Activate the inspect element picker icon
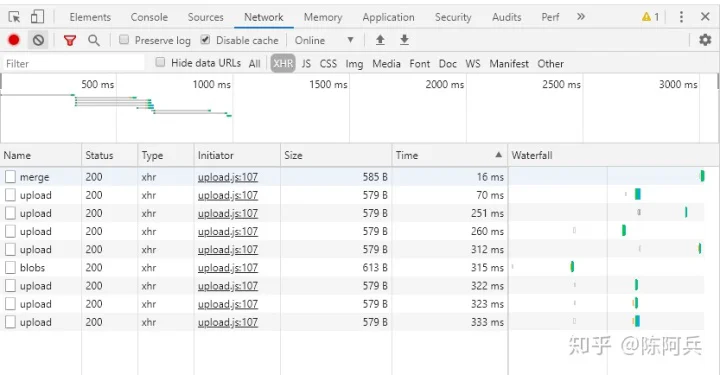 click(14, 17)
